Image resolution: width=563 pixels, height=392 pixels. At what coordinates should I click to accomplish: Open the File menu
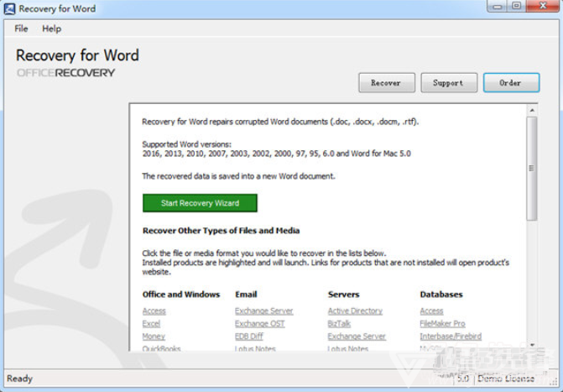21,29
